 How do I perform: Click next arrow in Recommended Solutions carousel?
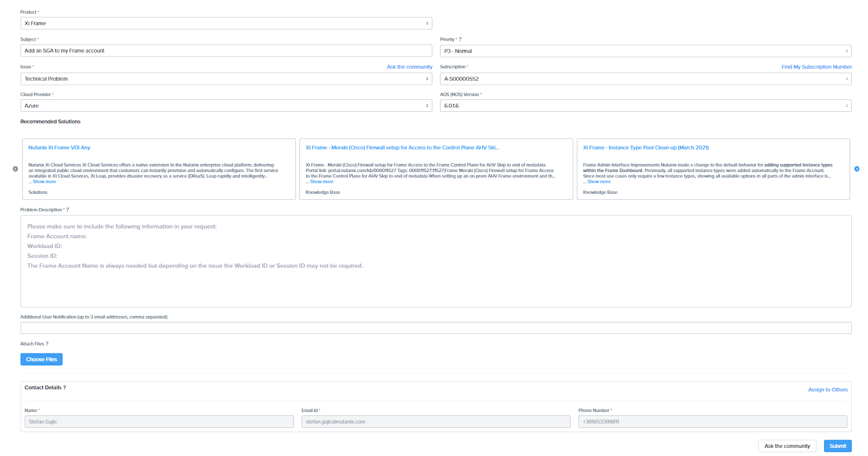click(857, 169)
